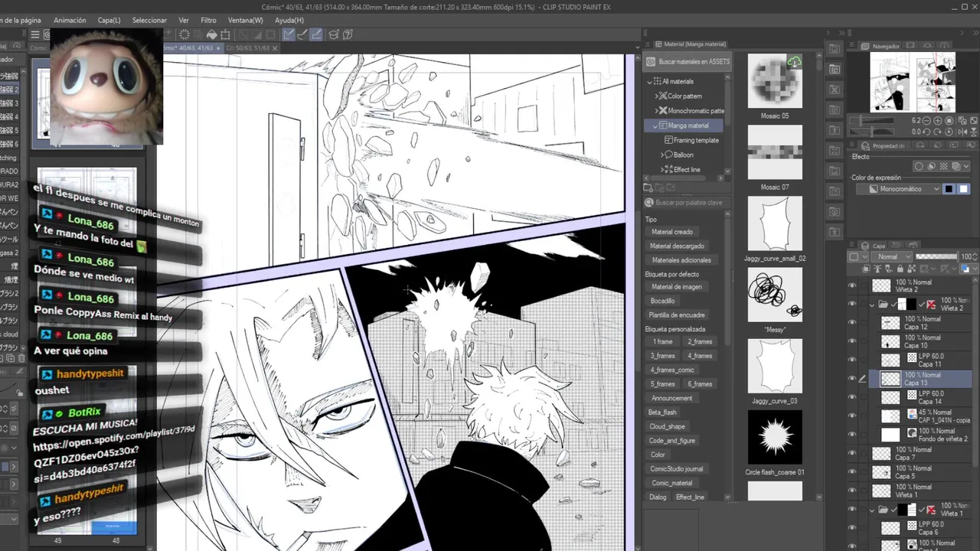Click rotate right icon in Navigator
The image size is (980, 551).
pos(938,132)
